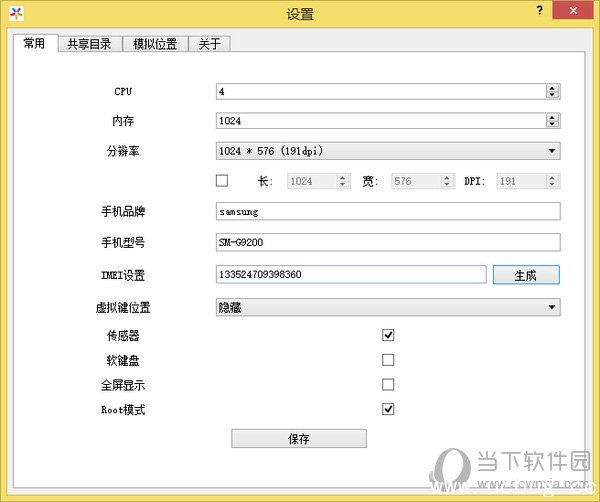Increase the 宽 value with up arrow
Screen dimensions: 600x502
point(447,178)
